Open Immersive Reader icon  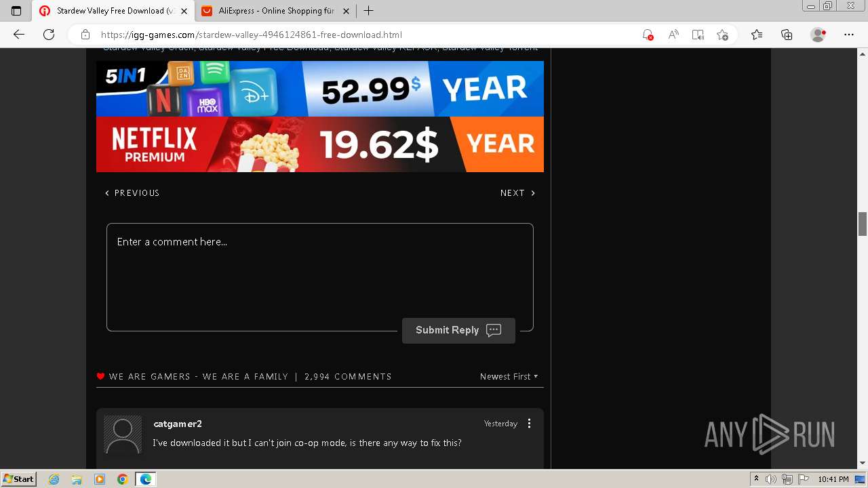(698, 35)
